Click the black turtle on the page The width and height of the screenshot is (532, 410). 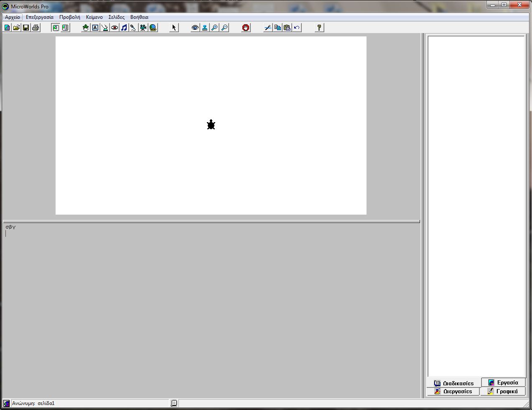(211, 125)
